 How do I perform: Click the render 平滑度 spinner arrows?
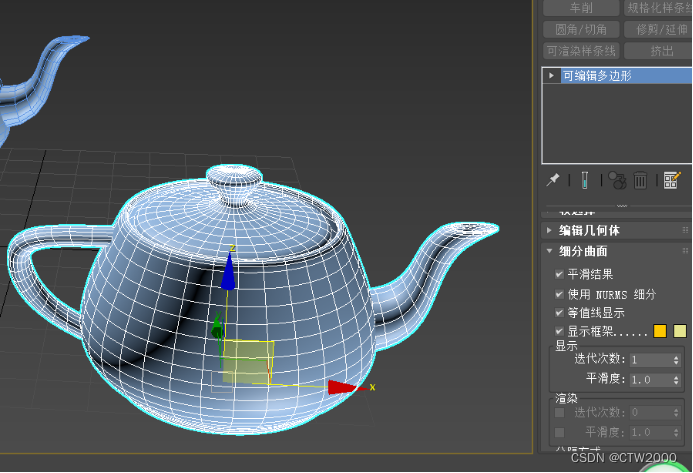tap(676, 432)
